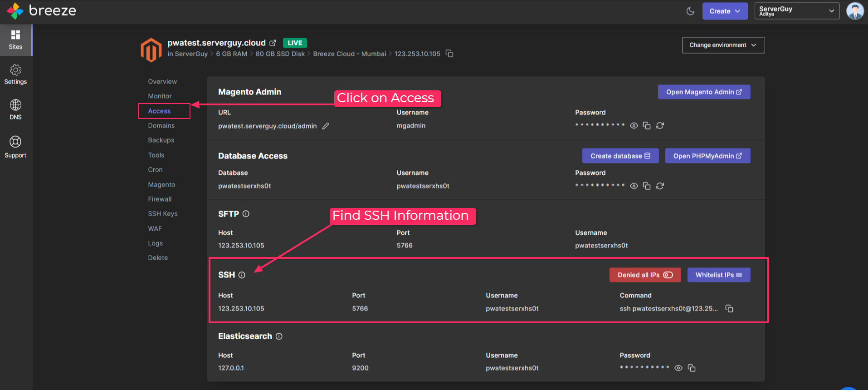Regenerate the Database Access password
Image resolution: width=868 pixels, height=390 pixels.
660,186
